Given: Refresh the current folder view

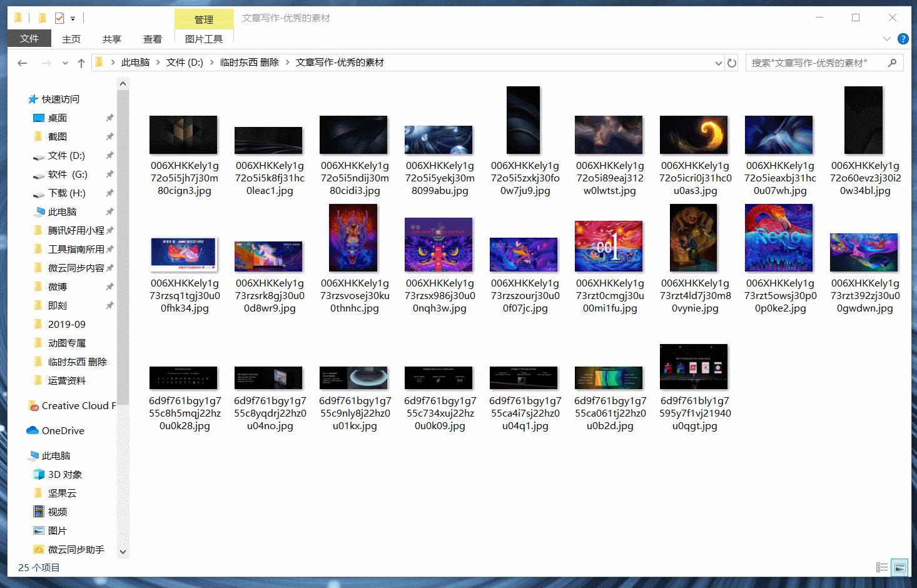Looking at the screenshot, I should (x=731, y=63).
